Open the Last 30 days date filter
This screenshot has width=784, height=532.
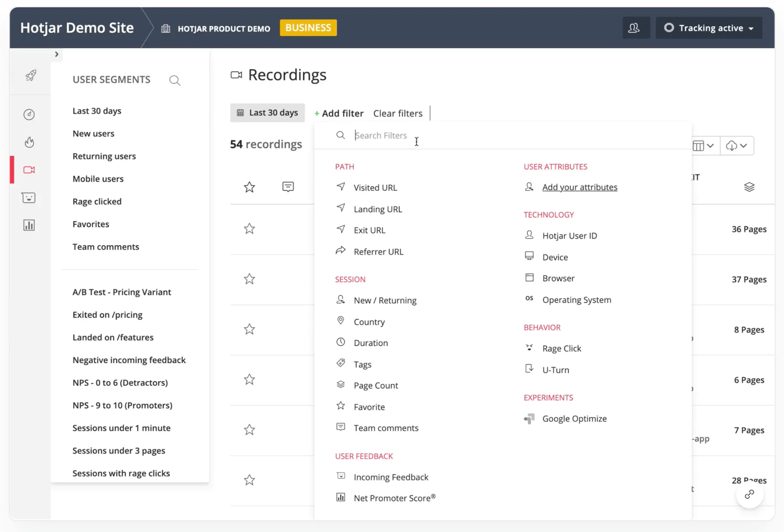pyautogui.click(x=267, y=113)
